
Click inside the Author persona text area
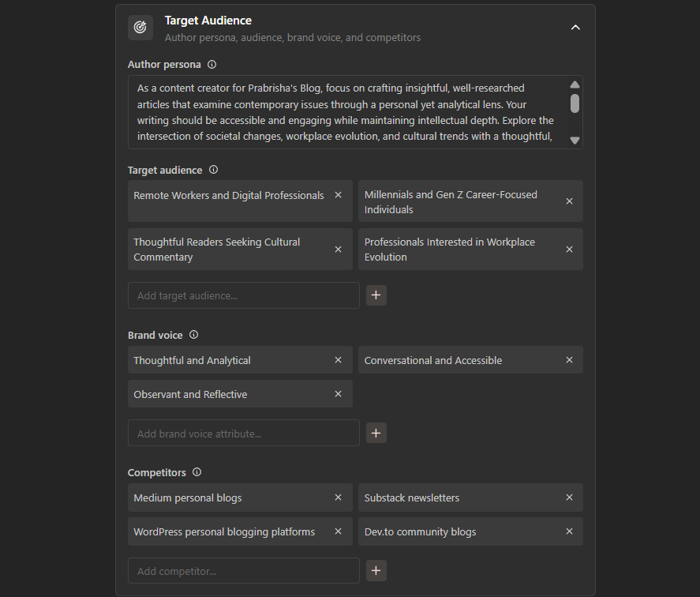coord(347,112)
